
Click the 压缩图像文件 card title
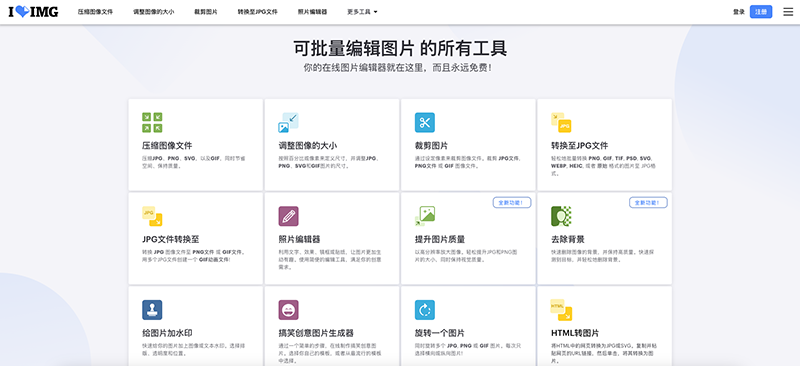click(167, 145)
